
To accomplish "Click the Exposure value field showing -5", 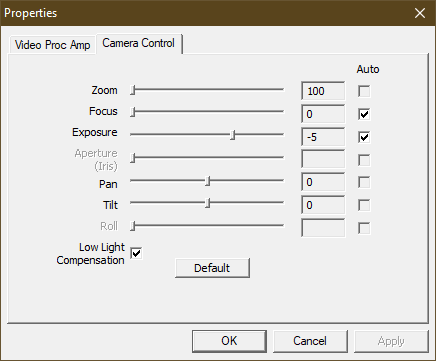I will [x=323, y=137].
